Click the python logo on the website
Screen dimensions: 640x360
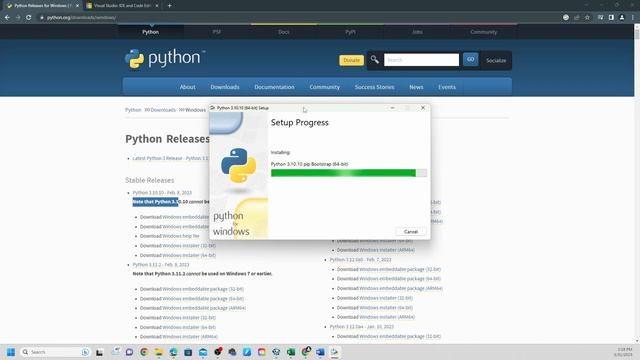[x=165, y=59]
